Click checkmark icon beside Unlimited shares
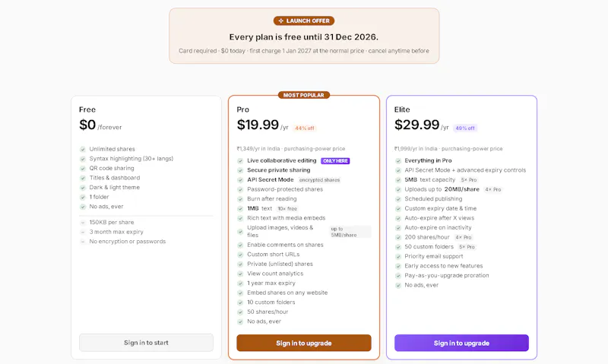Screen dimensions: 608x364 83,149
